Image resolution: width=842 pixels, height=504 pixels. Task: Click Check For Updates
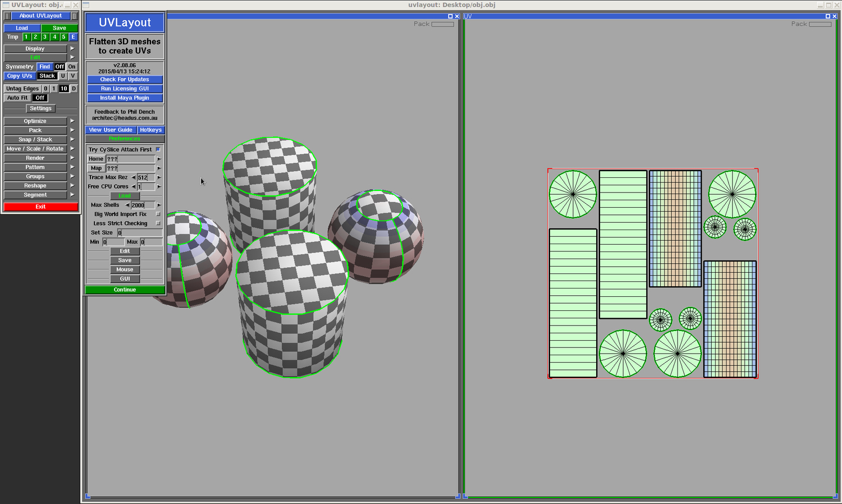coord(125,80)
